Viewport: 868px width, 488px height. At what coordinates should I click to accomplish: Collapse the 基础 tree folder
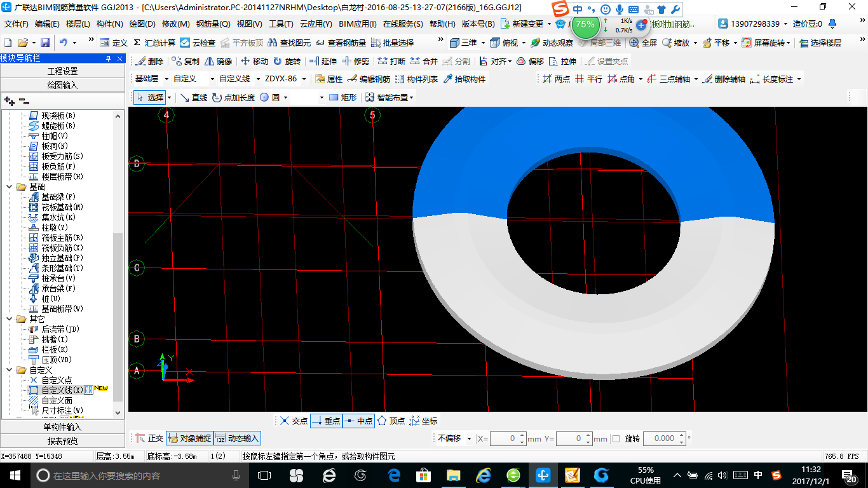10,187
